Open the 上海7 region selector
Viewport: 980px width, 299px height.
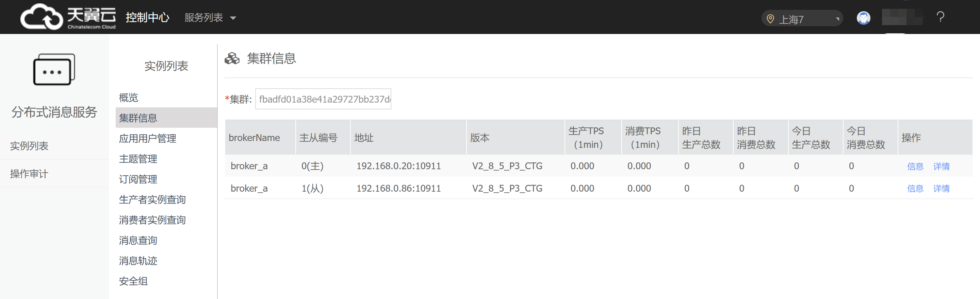pyautogui.click(x=802, y=19)
